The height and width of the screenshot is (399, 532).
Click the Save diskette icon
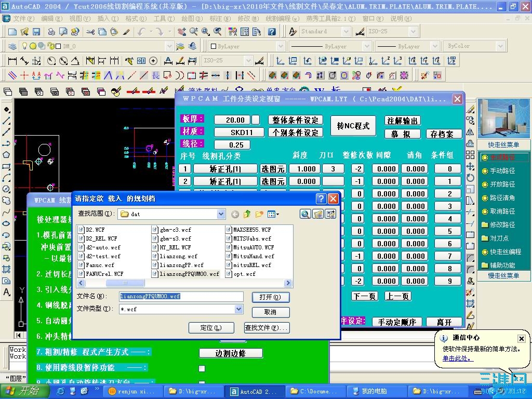pyautogui.click(x=36, y=32)
